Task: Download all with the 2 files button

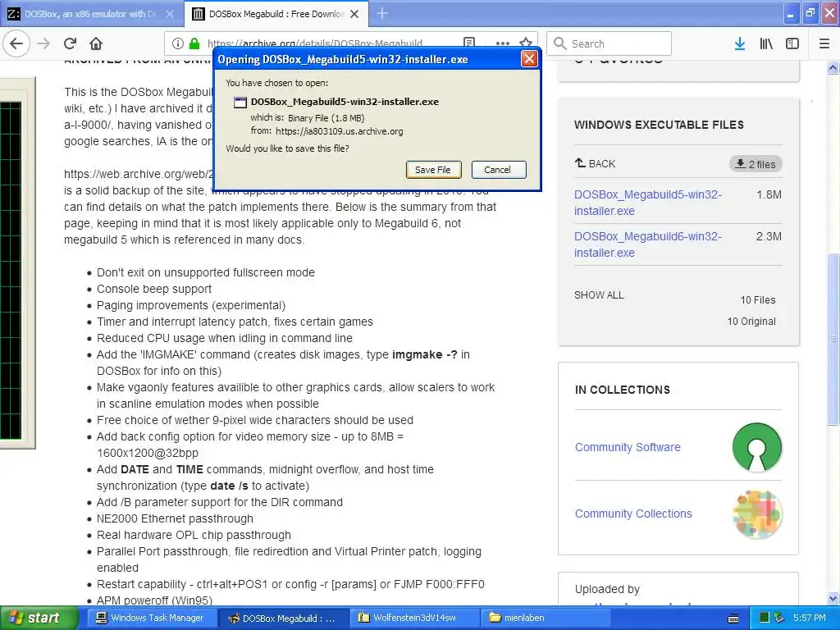Action: (756, 164)
